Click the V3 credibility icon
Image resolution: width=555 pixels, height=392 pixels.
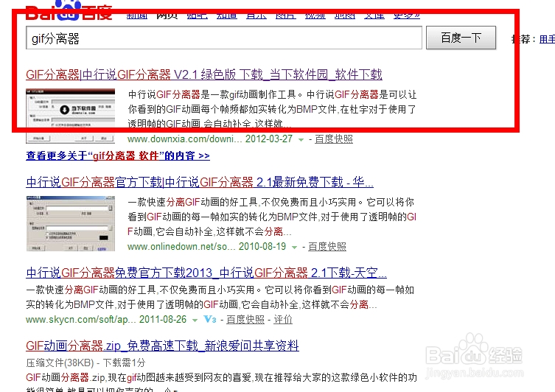[x=210, y=320]
